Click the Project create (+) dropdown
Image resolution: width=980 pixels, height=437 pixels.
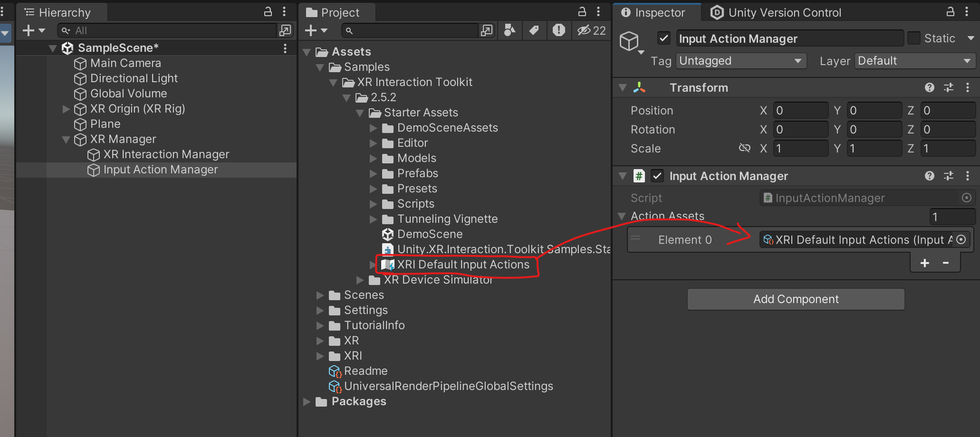pyautogui.click(x=316, y=30)
